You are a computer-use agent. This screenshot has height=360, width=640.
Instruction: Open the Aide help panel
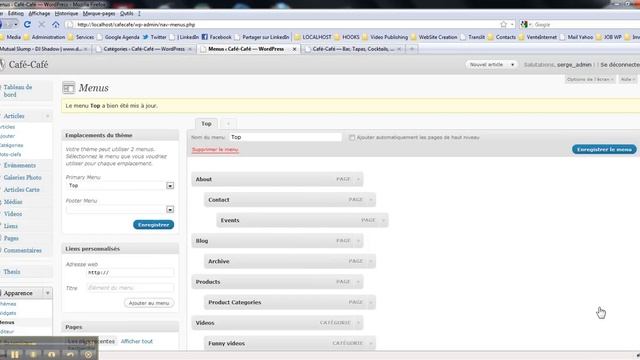(x=628, y=79)
